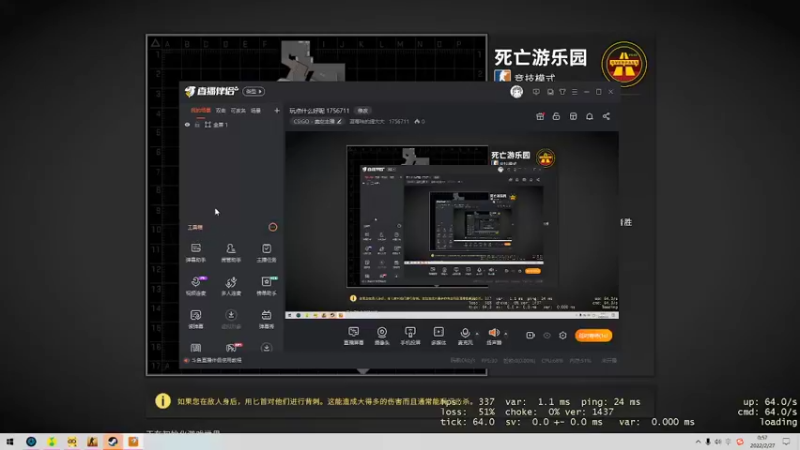The width and height of the screenshot is (800, 450).
Task: Open the bottom-left partially visible toolbox tool
Action: pos(196,348)
